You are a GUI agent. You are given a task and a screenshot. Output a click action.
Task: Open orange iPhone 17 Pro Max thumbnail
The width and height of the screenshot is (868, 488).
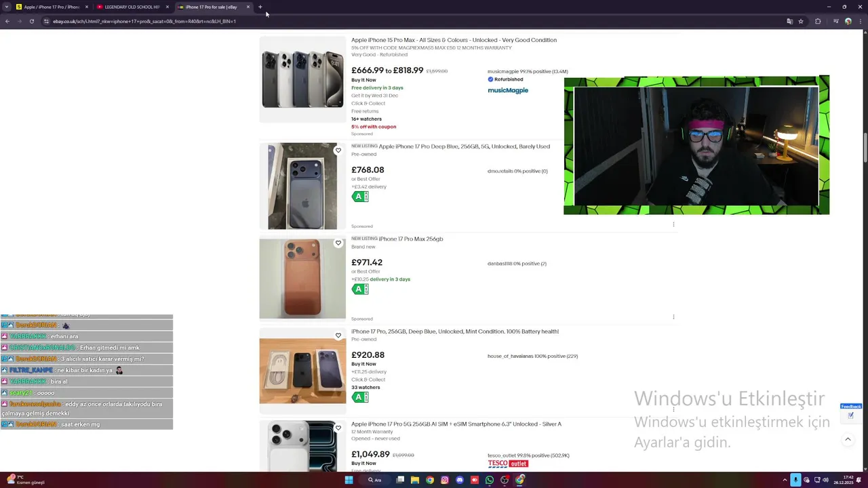(302, 279)
